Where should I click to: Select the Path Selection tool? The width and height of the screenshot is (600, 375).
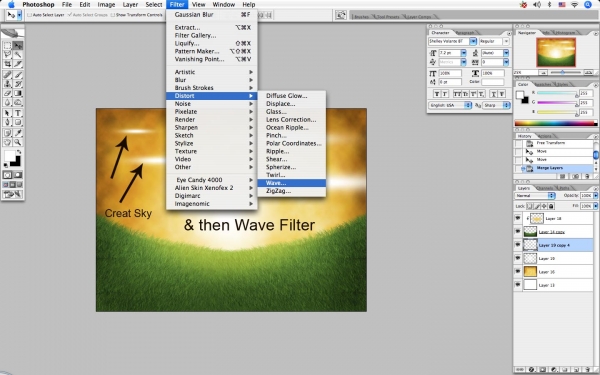pyautogui.click(x=7, y=113)
